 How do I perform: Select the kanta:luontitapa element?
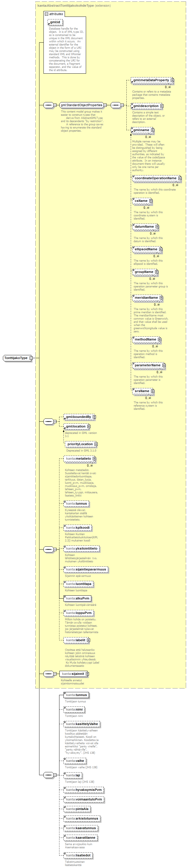coord(79,584)
